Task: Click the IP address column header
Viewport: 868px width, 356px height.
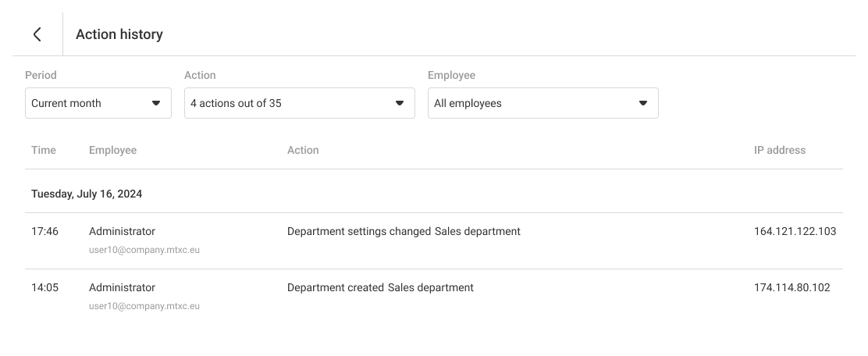Action: tap(779, 150)
